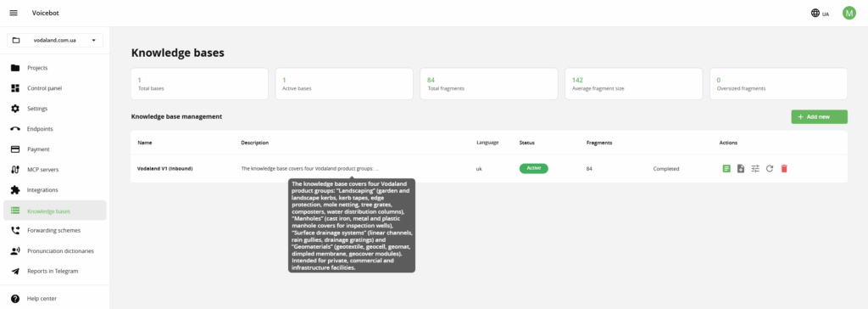Image resolution: width=868 pixels, height=309 pixels.
Task: Click the Forwarding schemes phone-arrow icon
Action: 15,231
